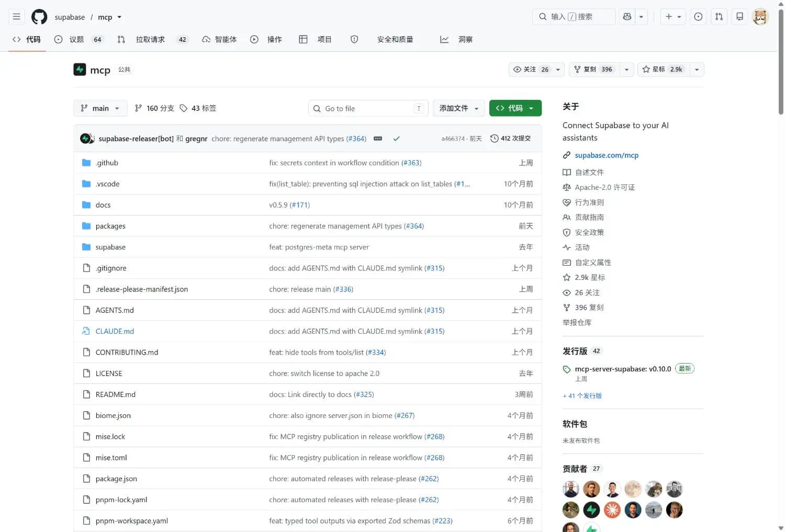Open the + 41 个发行版 link

[582, 396]
